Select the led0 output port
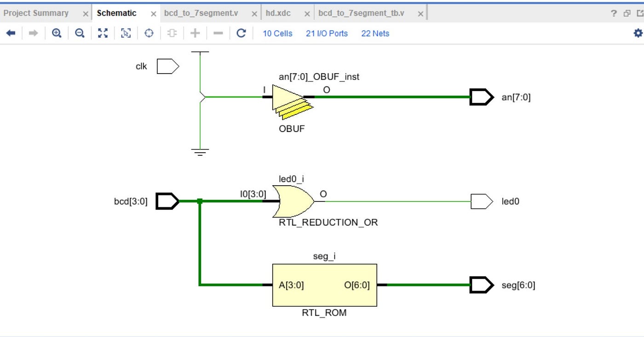644x337 pixels. pos(482,201)
